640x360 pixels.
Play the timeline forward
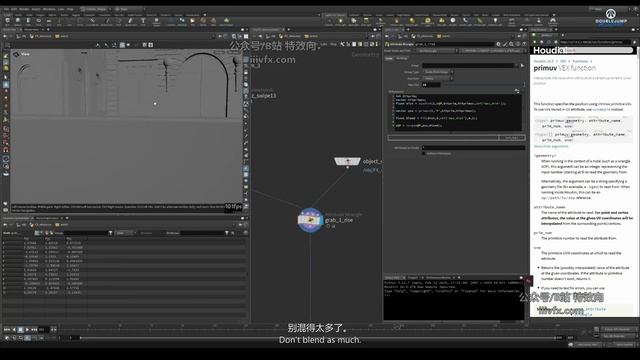(x=27, y=329)
